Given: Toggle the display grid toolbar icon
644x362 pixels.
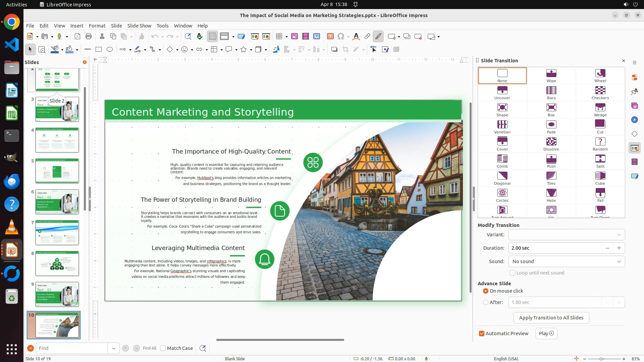Looking at the screenshot, I should coord(213,37).
